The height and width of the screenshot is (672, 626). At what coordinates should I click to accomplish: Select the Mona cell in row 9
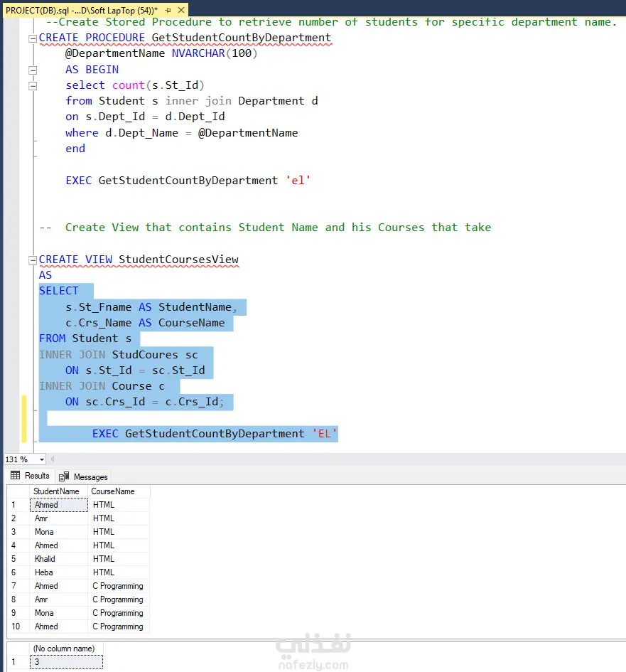(x=59, y=613)
